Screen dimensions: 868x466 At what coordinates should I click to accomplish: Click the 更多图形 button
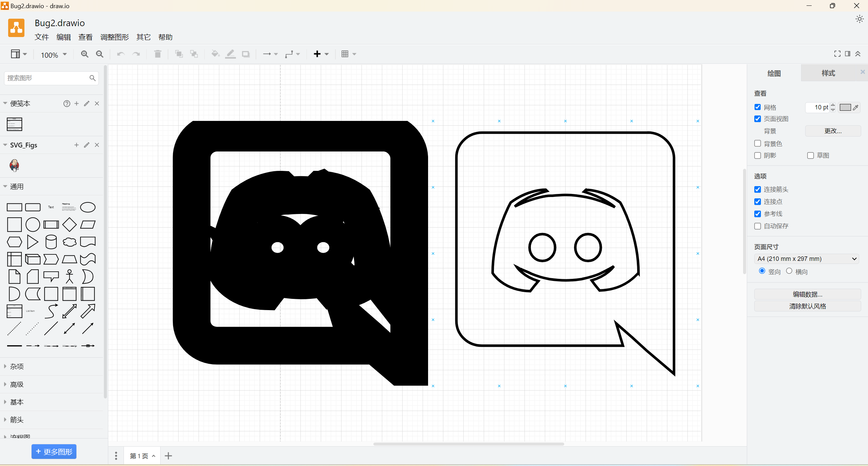point(54,452)
